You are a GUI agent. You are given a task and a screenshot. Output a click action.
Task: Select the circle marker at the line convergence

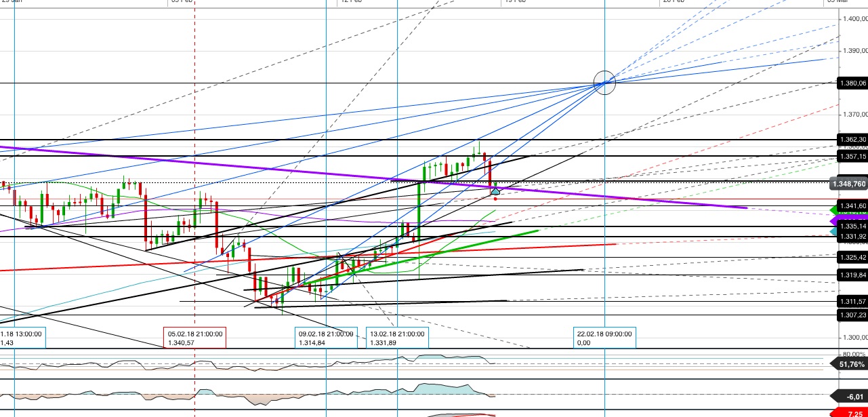(604, 82)
